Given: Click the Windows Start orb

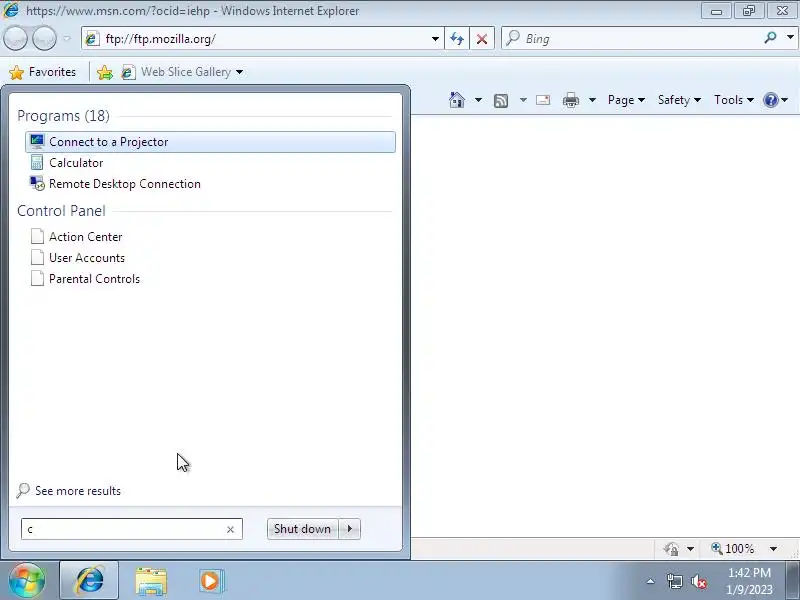Looking at the screenshot, I should [27, 580].
